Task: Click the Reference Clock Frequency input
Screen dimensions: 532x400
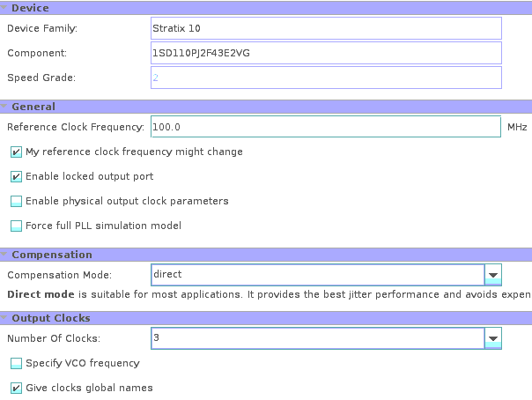Action: coord(326,127)
